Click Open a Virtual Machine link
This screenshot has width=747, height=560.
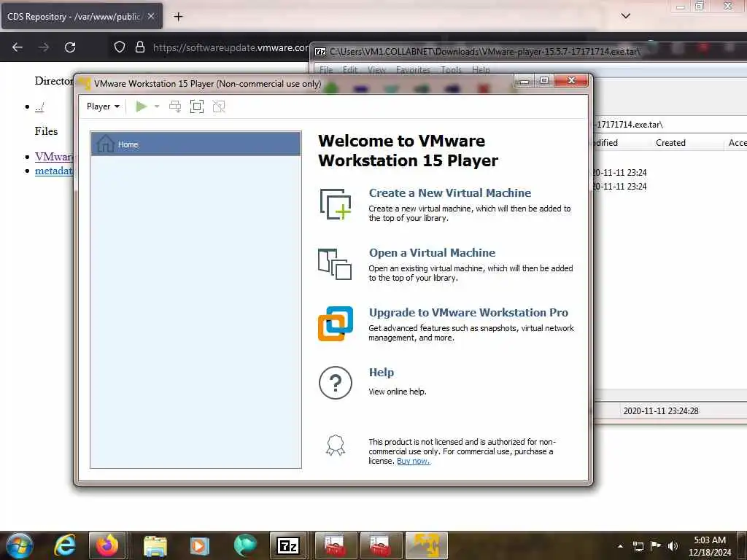pos(432,253)
